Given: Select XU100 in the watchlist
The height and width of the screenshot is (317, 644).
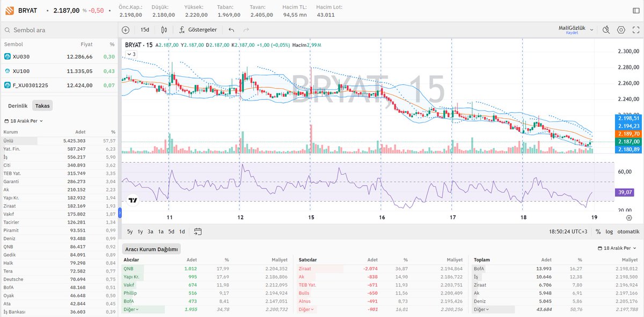Looking at the screenshot, I should point(58,71).
